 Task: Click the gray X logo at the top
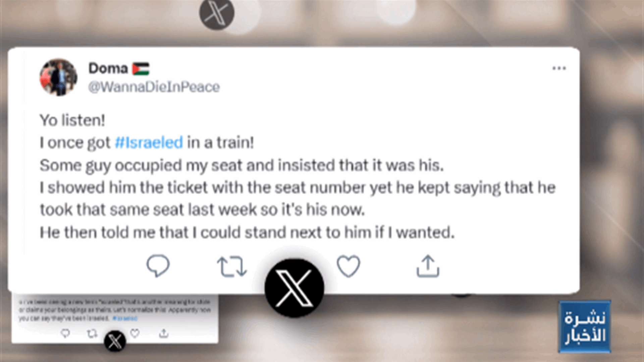point(217,13)
